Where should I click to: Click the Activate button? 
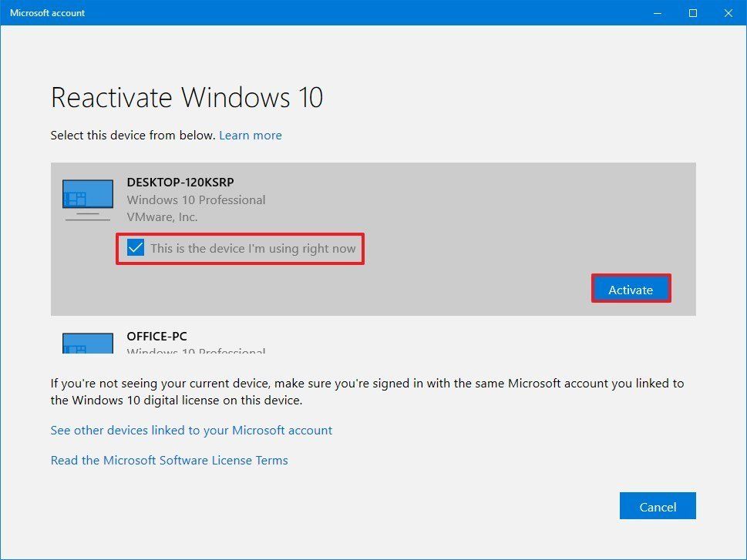[x=631, y=289]
